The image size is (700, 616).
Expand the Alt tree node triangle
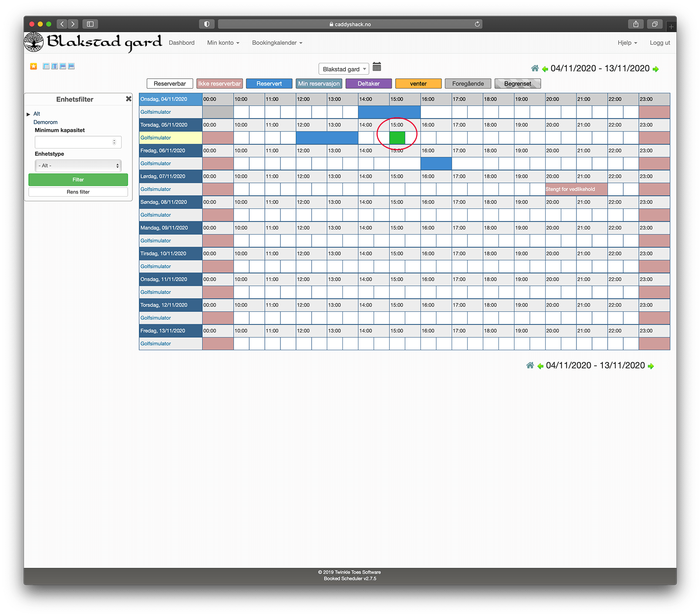(28, 114)
